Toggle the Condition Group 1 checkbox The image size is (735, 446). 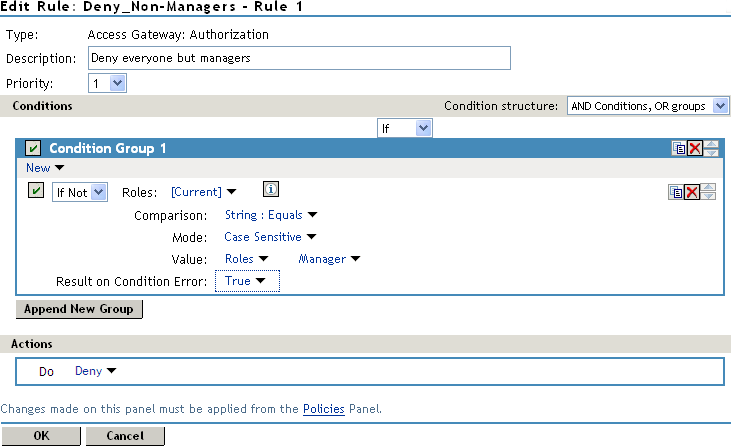coord(33,149)
